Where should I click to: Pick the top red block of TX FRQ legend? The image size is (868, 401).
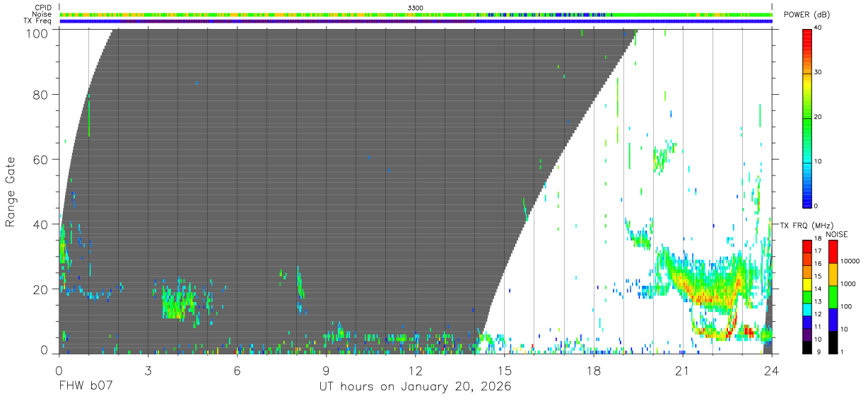(x=807, y=246)
